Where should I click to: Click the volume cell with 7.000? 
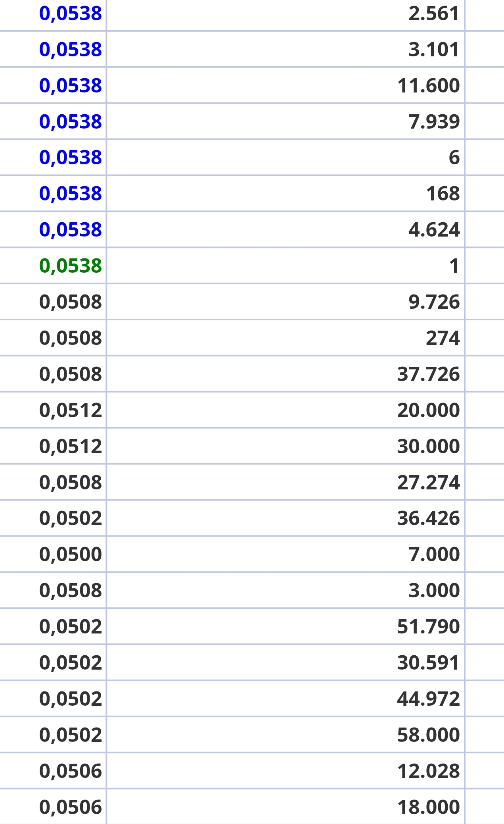434,554
